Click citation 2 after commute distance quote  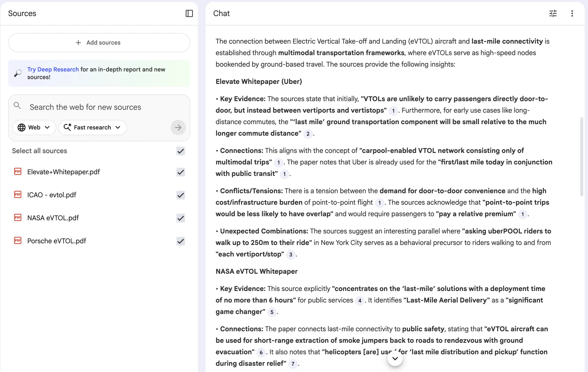click(308, 134)
